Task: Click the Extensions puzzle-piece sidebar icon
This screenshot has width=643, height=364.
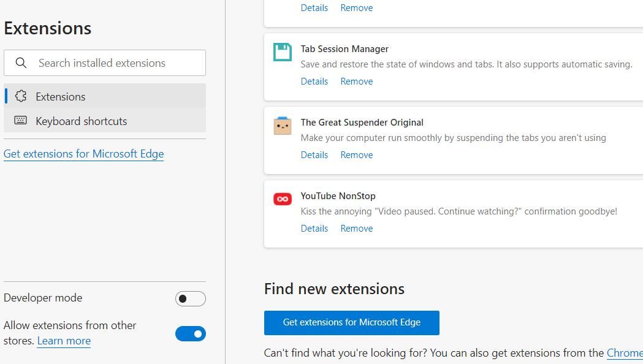Action: [20, 96]
